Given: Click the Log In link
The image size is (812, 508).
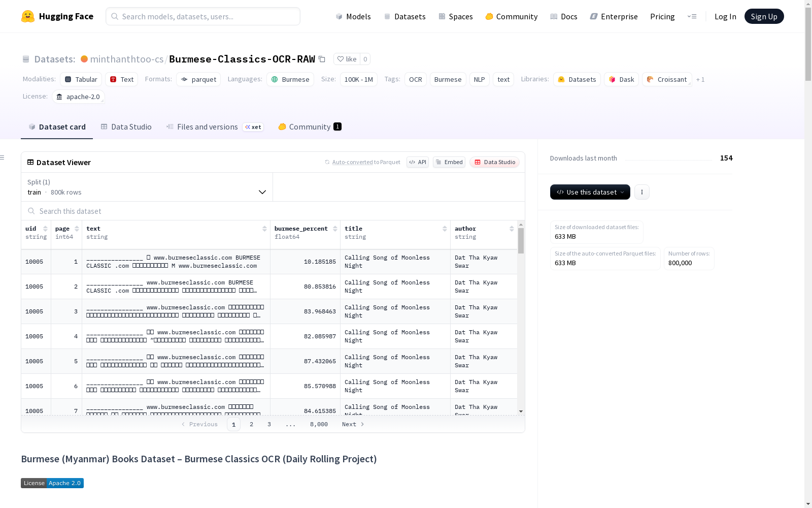Looking at the screenshot, I should [725, 16].
